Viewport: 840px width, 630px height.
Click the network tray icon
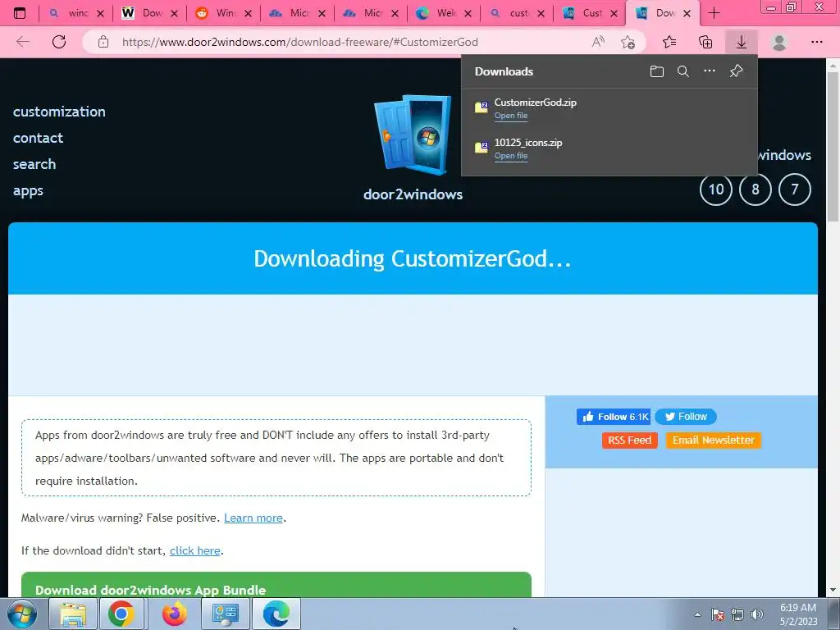pos(737,614)
